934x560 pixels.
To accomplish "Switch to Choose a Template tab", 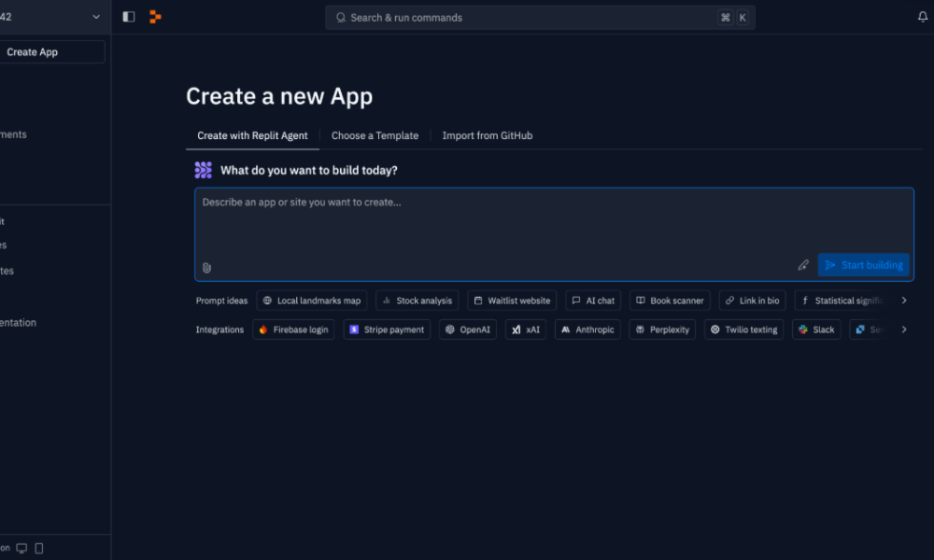I will click(375, 135).
